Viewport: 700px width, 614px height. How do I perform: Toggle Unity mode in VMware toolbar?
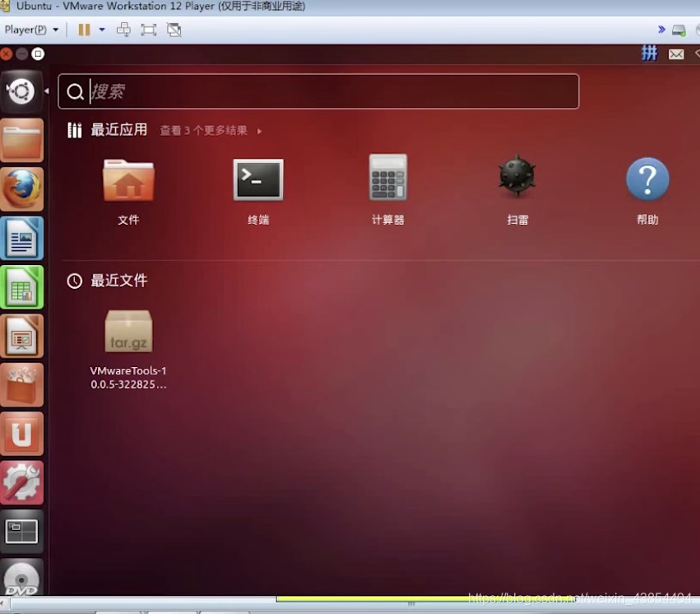click(174, 30)
